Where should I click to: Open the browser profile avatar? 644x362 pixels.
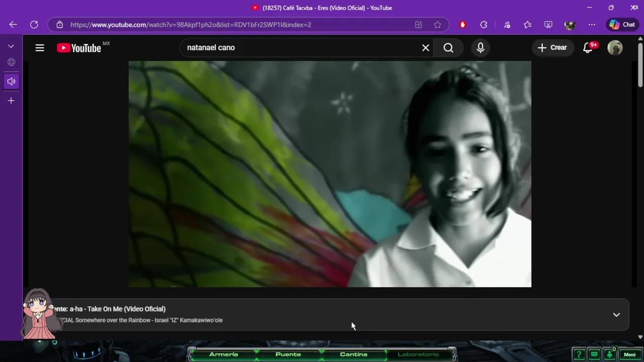click(570, 25)
